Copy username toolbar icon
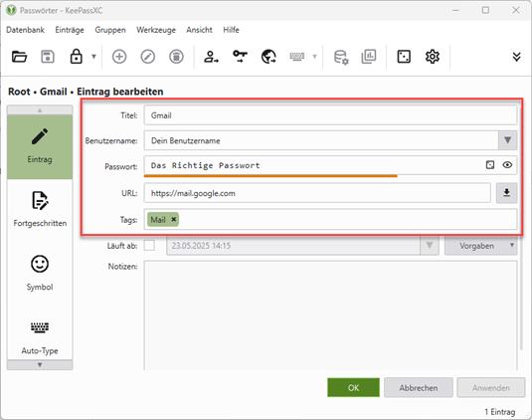Screen dimensions: 532x420 tap(211, 57)
